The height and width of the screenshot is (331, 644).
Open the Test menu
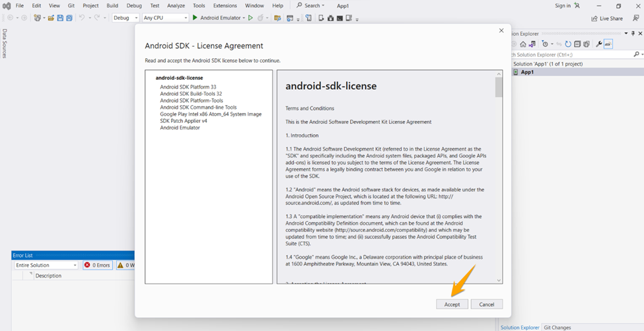coord(155,6)
